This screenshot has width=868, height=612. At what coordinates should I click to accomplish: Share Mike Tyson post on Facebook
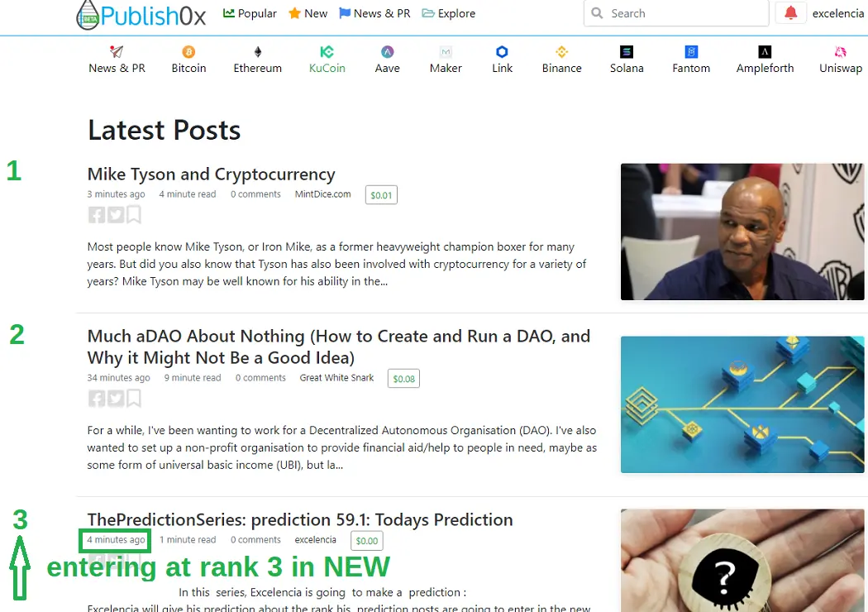[97, 214]
